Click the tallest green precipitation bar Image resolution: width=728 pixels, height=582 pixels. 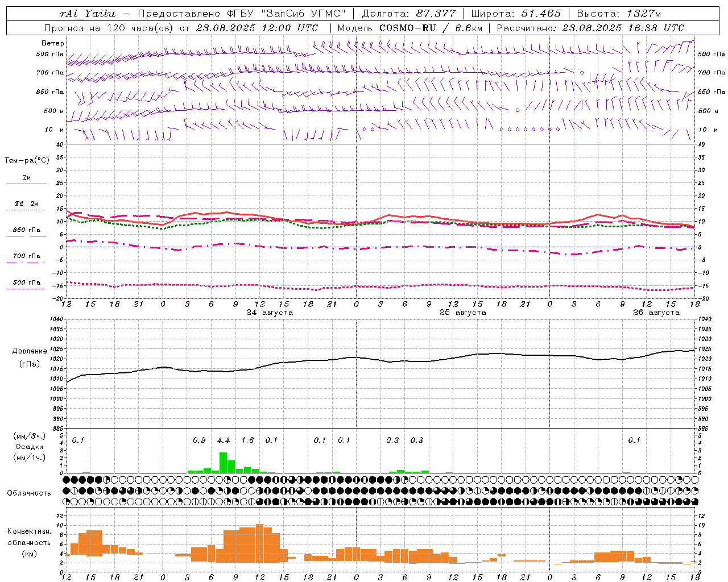click(x=224, y=463)
